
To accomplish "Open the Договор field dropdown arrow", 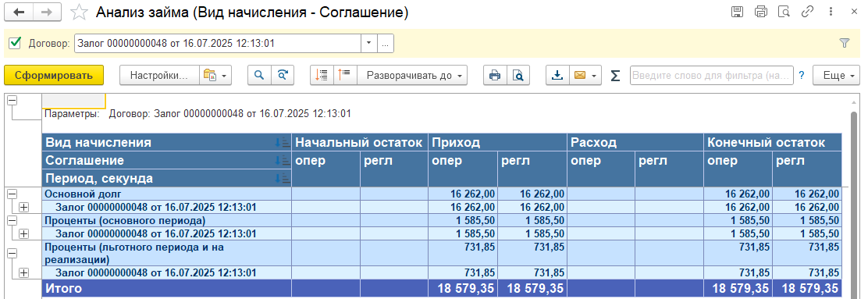I will (368, 43).
